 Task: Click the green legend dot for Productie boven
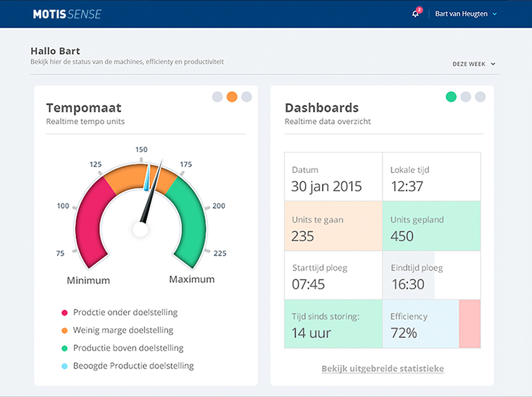(x=65, y=348)
